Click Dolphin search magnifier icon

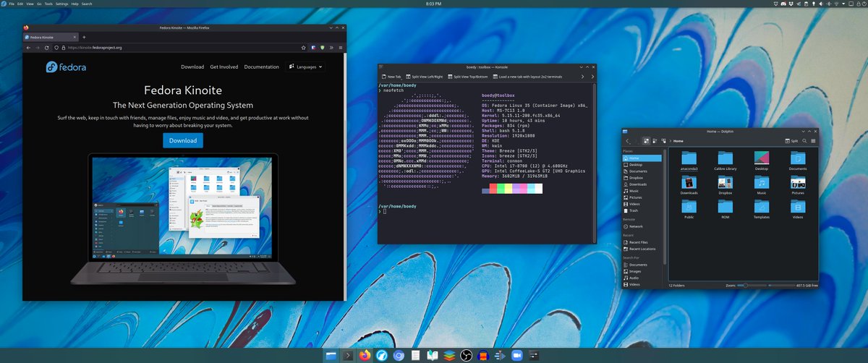click(x=806, y=141)
